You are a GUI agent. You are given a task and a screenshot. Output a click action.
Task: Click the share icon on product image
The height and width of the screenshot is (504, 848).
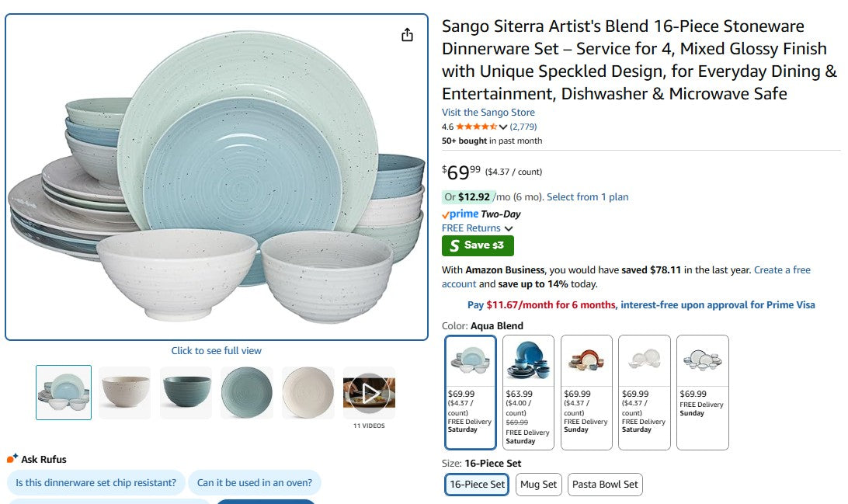408,35
